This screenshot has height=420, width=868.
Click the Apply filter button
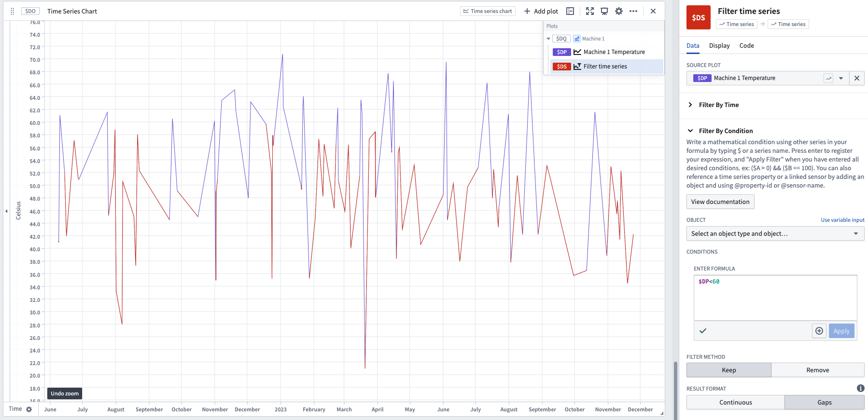point(841,331)
